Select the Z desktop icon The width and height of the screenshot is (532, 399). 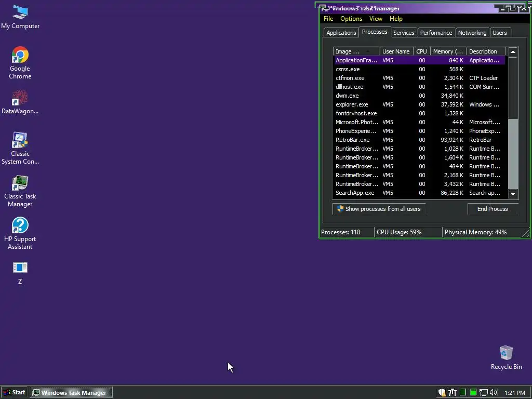click(x=20, y=273)
